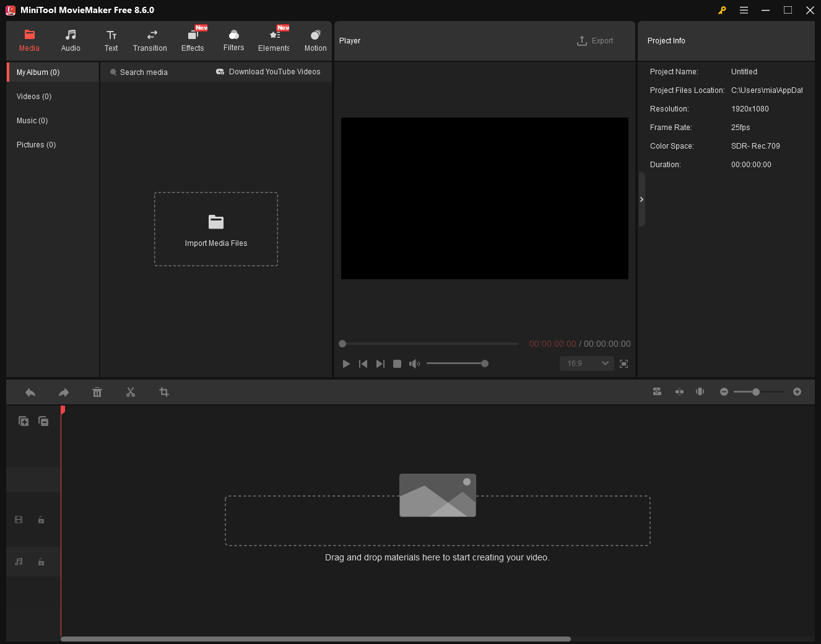Click the timeline drop area image placeholder
This screenshot has width=821, height=644.
438,495
